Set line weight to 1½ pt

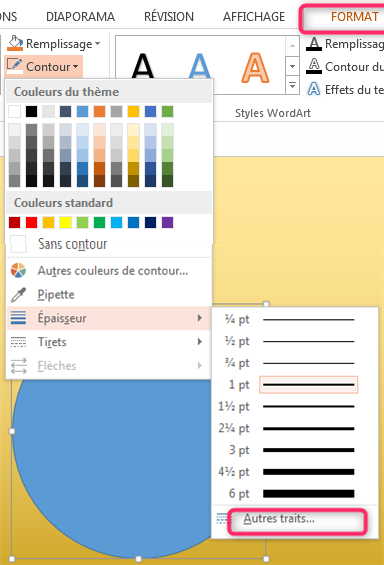[x=295, y=406]
